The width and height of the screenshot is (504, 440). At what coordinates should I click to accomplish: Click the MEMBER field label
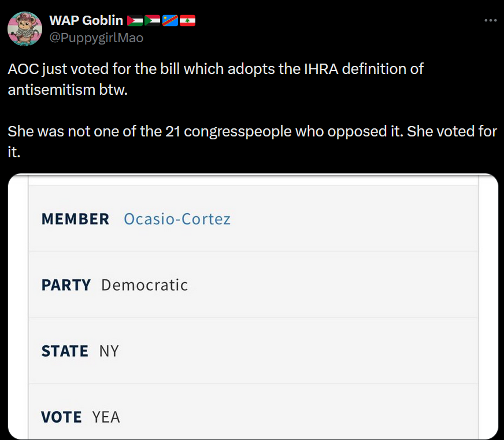point(76,219)
